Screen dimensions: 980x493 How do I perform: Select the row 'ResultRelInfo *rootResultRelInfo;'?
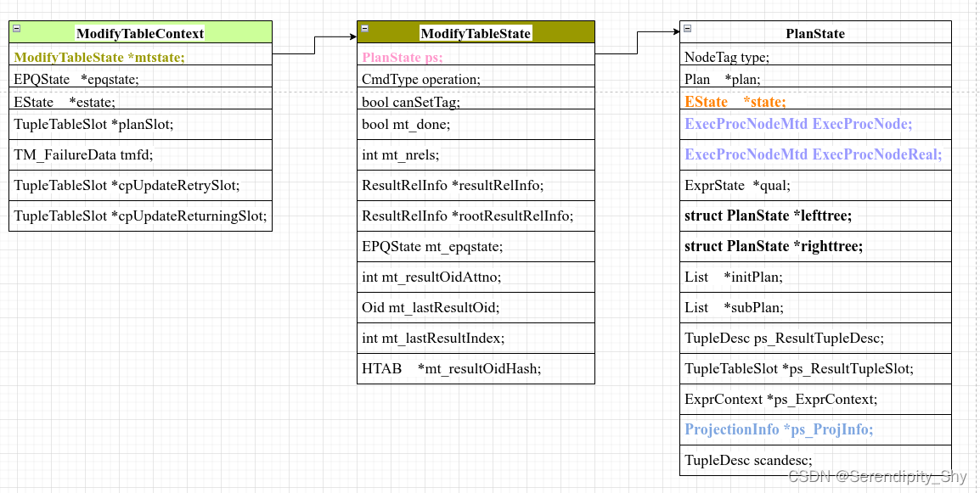476,216
